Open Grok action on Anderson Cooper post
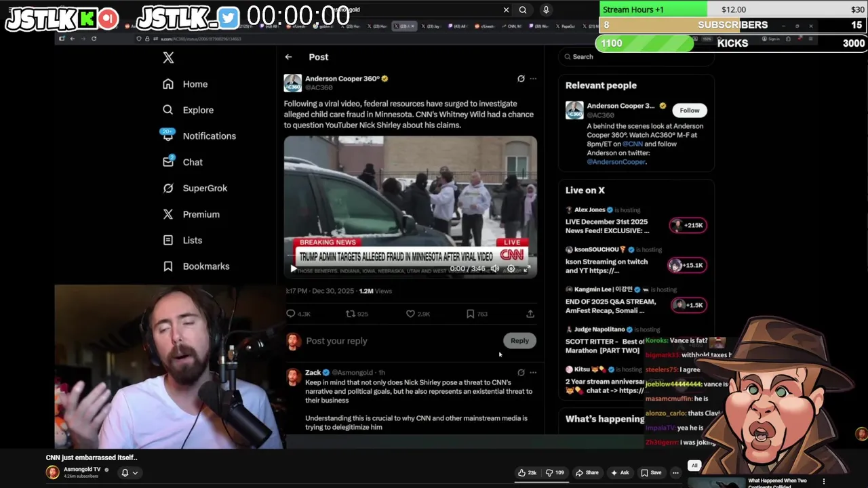The width and height of the screenshot is (868, 488). tap(521, 79)
